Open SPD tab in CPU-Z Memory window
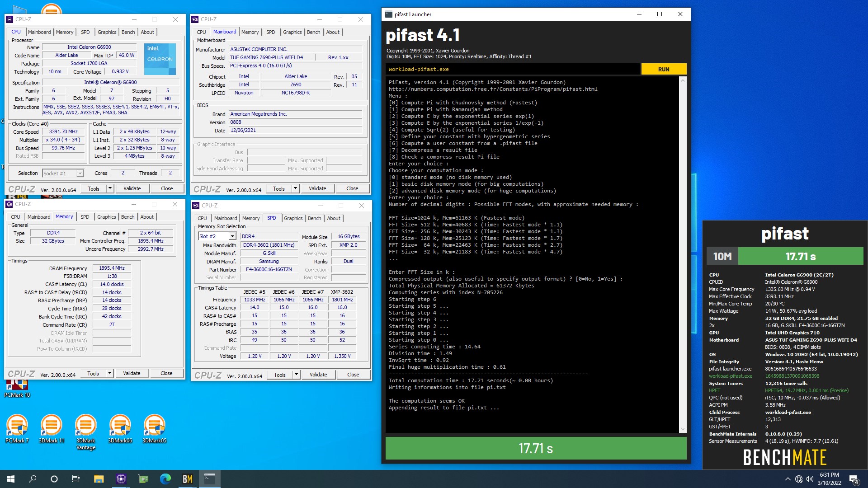 (85, 217)
